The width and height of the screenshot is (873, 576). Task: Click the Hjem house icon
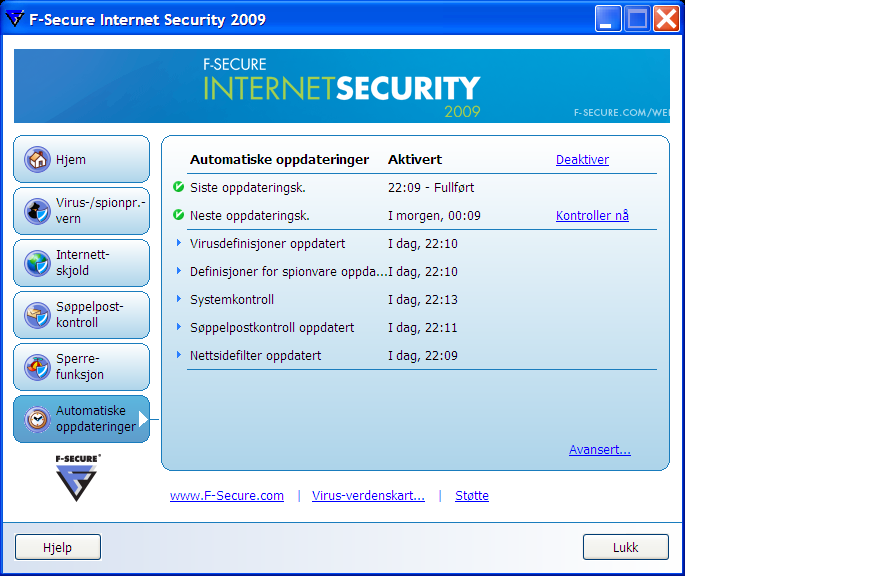coord(38,160)
